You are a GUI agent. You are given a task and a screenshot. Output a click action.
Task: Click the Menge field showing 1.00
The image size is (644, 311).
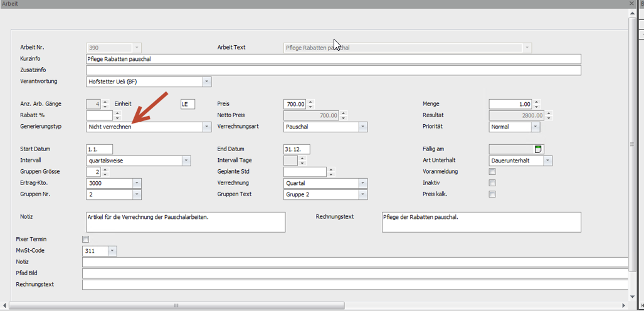[x=510, y=104]
